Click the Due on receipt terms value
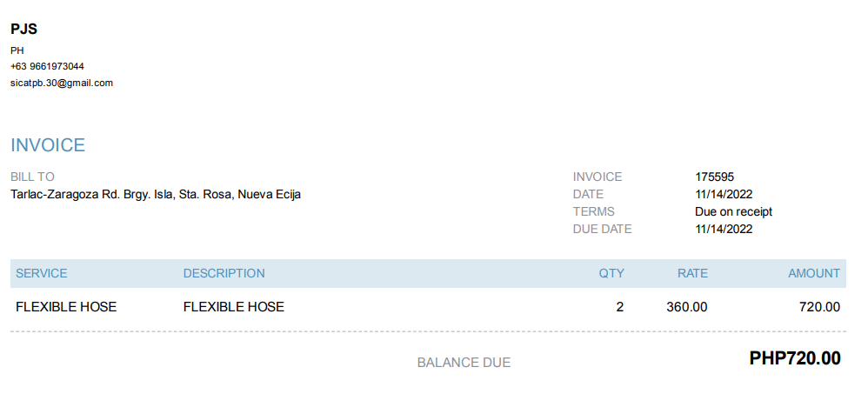The width and height of the screenshot is (868, 394). click(x=733, y=211)
